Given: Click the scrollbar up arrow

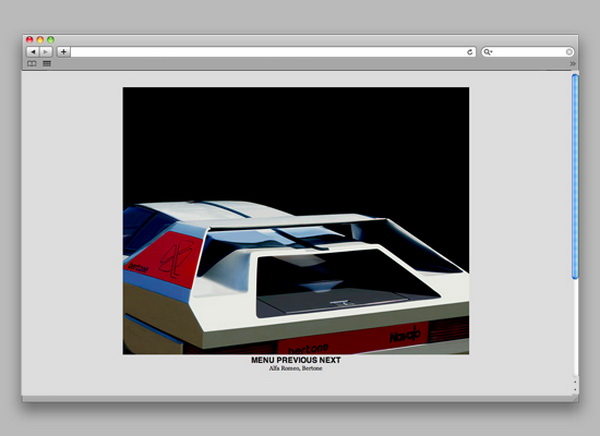Looking at the screenshot, I should tap(575, 382).
